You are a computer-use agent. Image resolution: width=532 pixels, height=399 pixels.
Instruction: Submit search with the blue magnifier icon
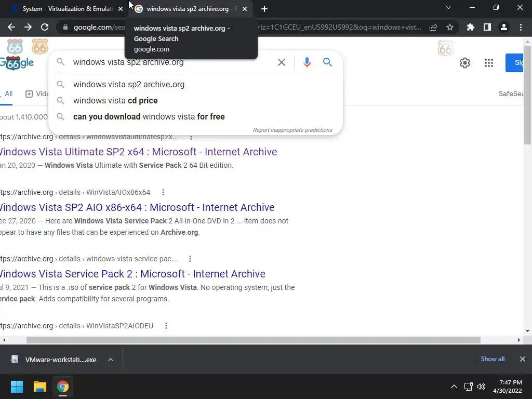[327, 62]
